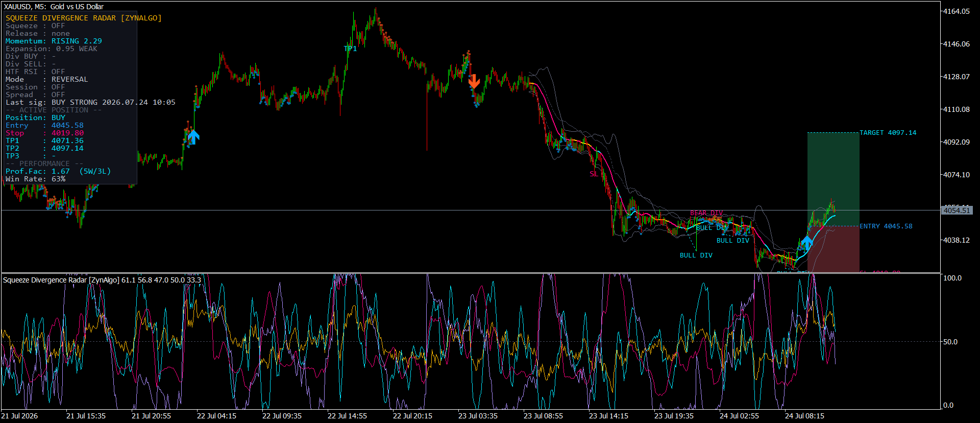Click the TP1 : 4071.36 panel row
The image size is (980, 423).
pyautogui.click(x=44, y=140)
